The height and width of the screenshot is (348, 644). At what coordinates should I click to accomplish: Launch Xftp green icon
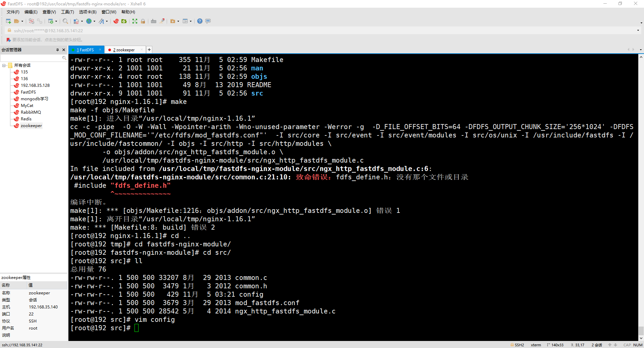[x=124, y=21]
